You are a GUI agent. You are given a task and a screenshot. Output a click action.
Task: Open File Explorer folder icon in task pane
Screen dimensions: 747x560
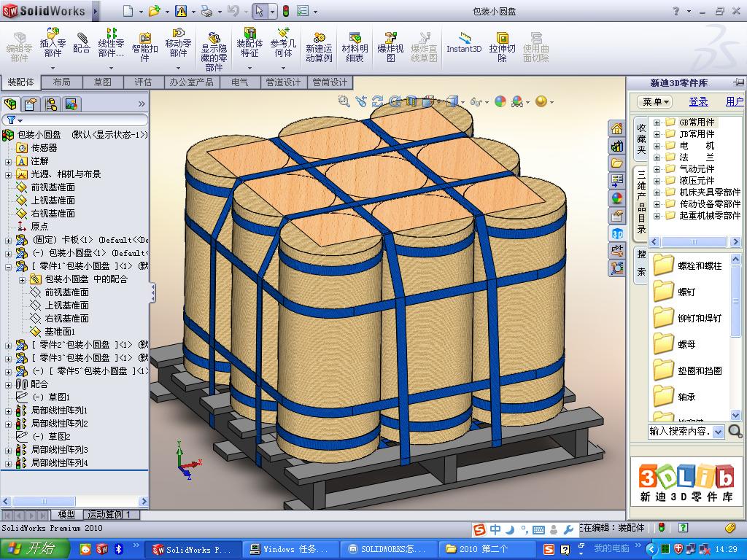(617, 163)
